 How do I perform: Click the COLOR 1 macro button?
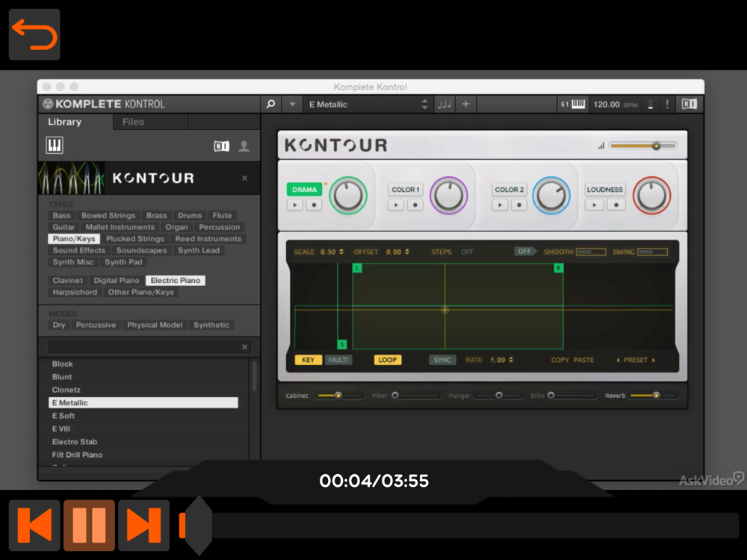[406, 190]
